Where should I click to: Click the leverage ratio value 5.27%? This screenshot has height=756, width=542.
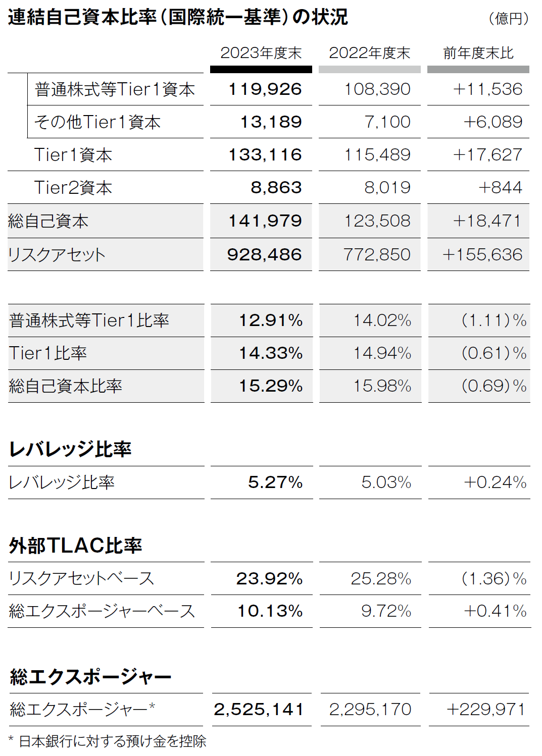pos(275,482)
